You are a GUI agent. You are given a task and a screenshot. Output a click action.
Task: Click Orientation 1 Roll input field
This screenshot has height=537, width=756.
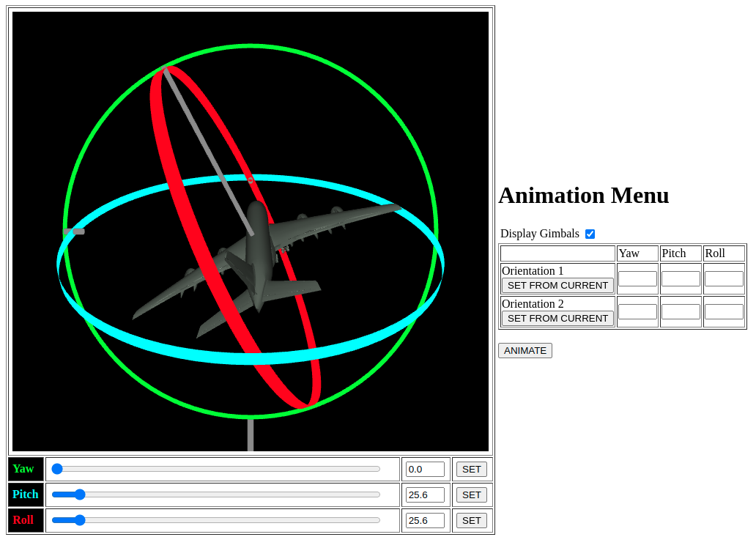coord(724,278)
